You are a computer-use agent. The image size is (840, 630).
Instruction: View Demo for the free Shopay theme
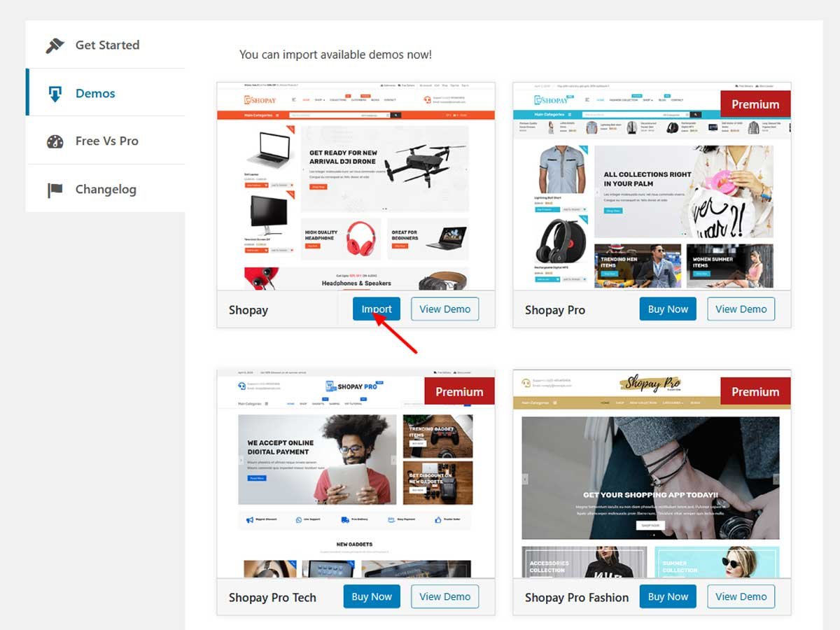click(x=444, y=309)
